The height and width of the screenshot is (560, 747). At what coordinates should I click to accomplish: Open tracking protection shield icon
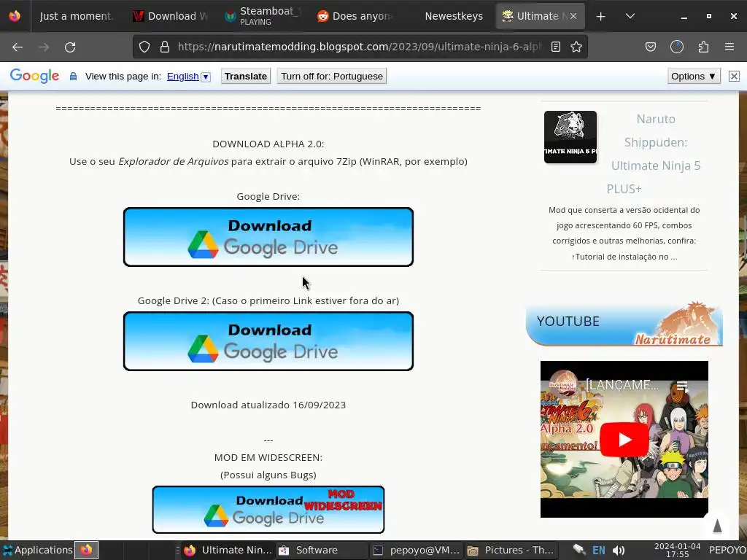tap(144, 47)
